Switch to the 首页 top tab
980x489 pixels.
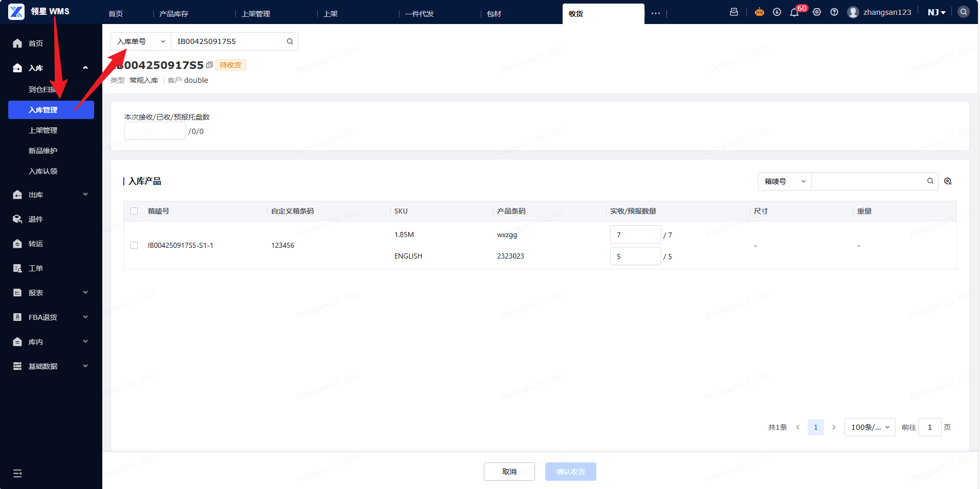point(116,14)
